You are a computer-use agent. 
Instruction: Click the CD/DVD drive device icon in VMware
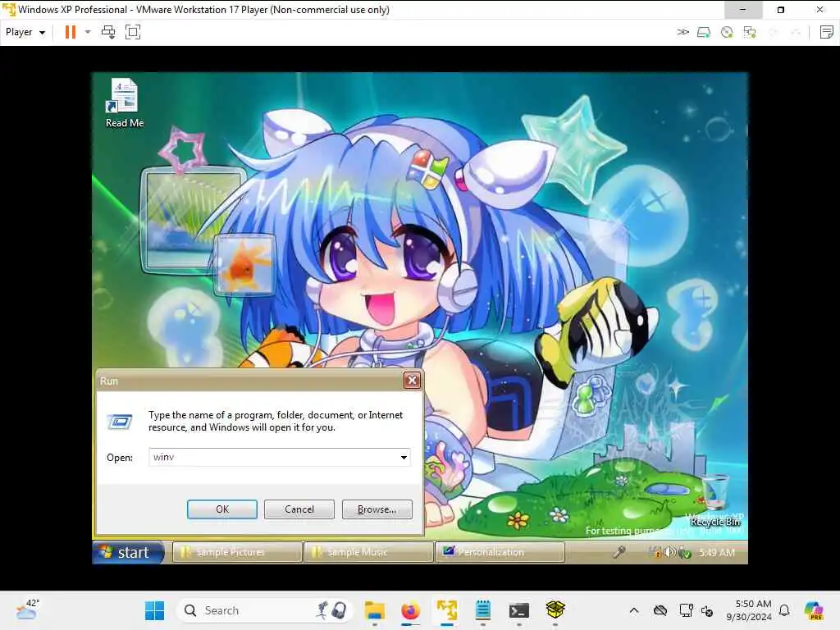727,33
